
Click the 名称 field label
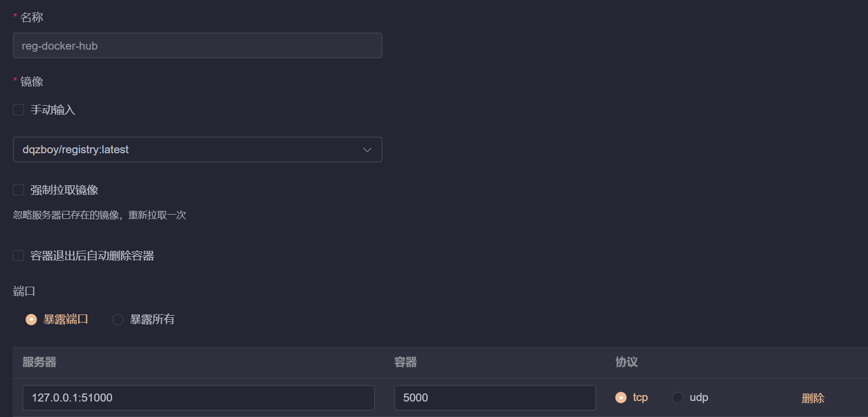click(32, 18)
